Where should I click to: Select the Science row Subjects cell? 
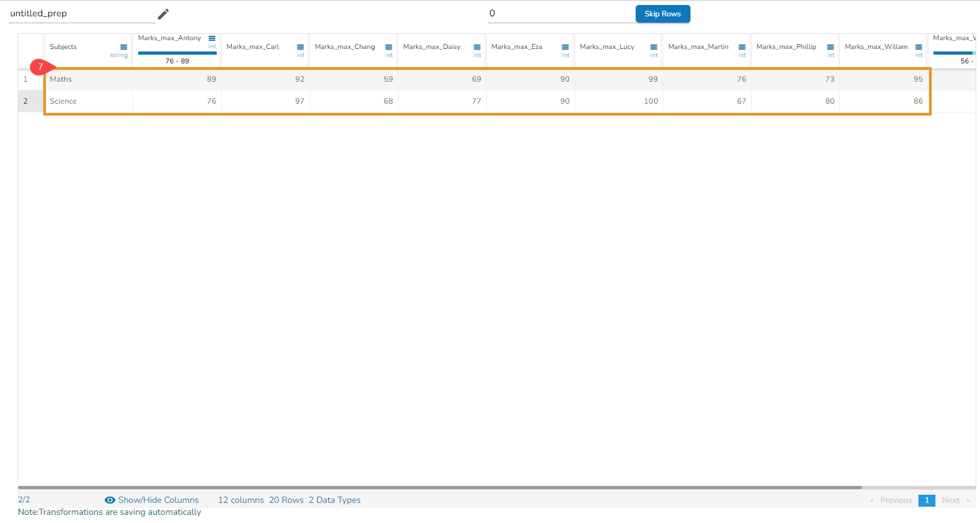(x=88, y=101)
